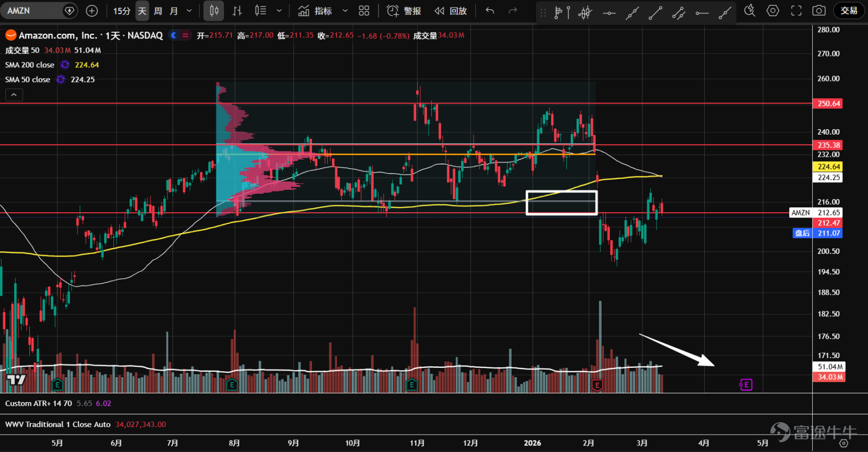This screenshot has height=452, width=868.
Task: Grab the drawing toolbar drag handle
Action: point(543,12)
